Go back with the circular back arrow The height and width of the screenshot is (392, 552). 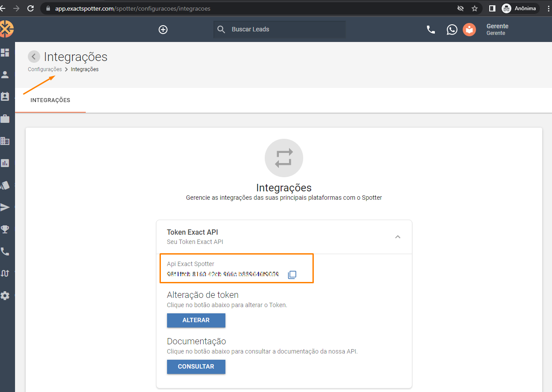click(x=34, y=57)
